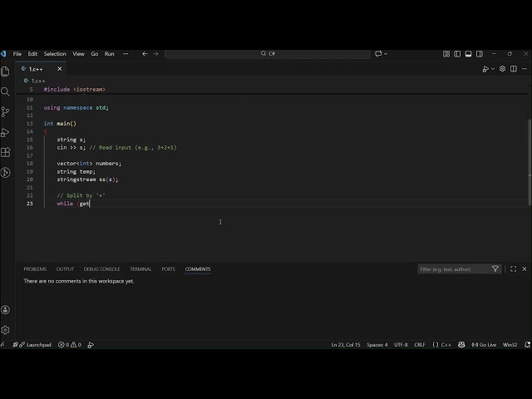Click the comments filter input field
The height and width of the screenshot is (399, 532).
click(454, 269)
